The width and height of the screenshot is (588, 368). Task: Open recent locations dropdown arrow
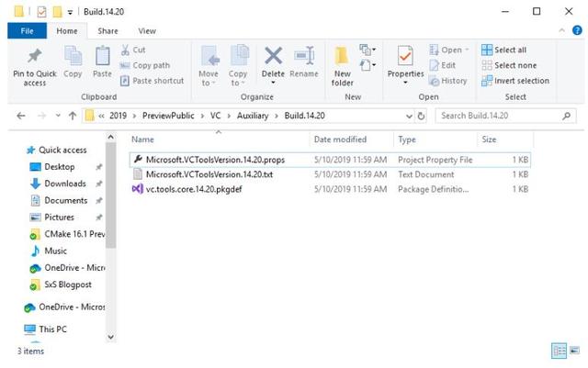[58, 116]
